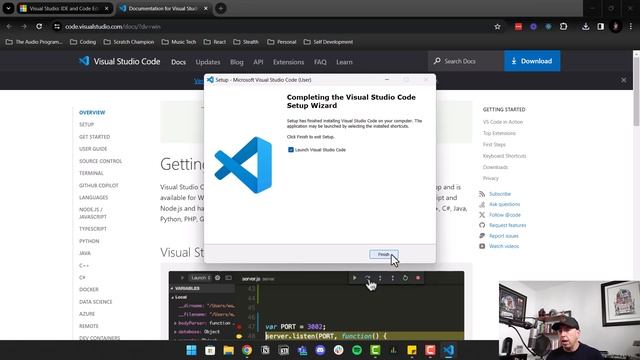Open Discord from taskbar
640x360 pixels.
[320, 350]
